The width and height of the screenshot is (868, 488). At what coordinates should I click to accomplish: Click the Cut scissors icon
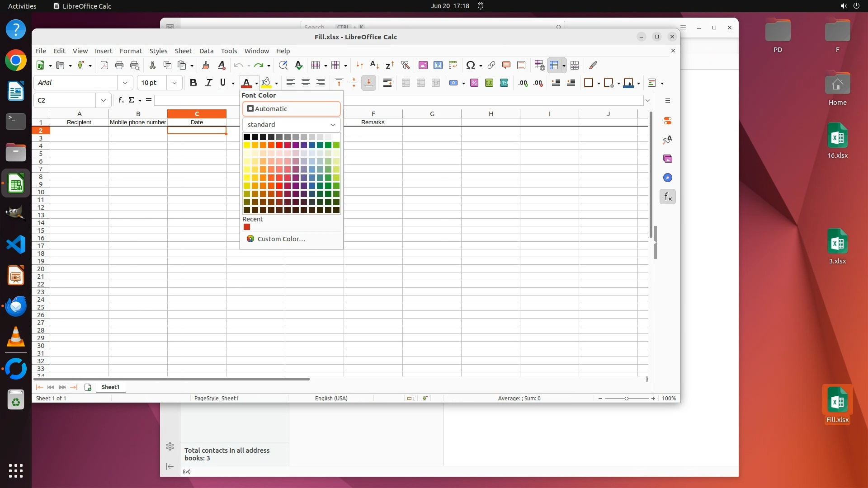coord(152,66)
